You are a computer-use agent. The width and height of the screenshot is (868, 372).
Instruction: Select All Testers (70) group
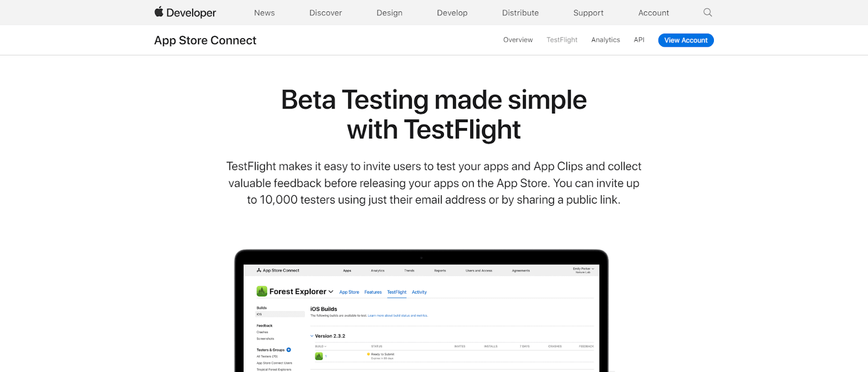coord(267,357)
